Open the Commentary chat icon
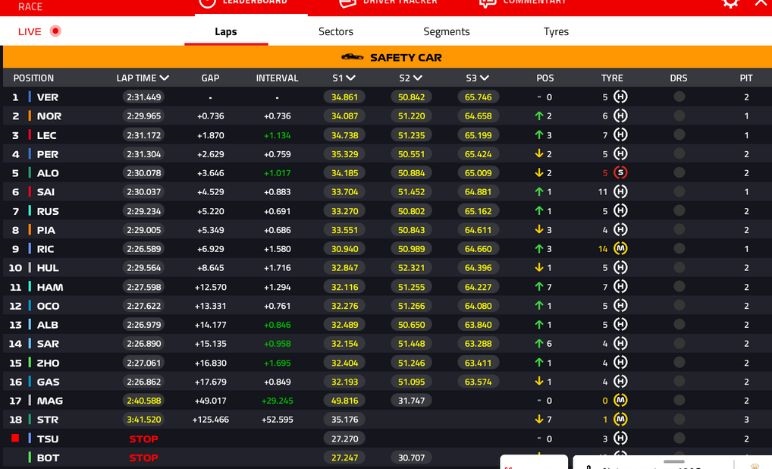 click(487, 3)
